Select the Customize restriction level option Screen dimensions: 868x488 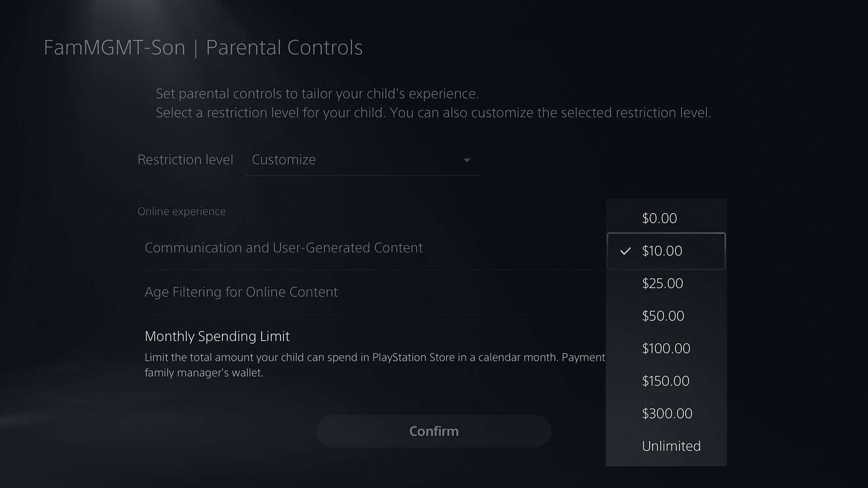(x=283, y=160)
